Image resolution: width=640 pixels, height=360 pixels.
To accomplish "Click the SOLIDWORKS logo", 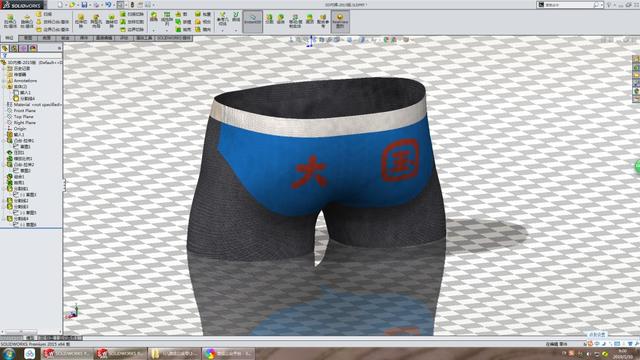I will click(x=22, y=5).
